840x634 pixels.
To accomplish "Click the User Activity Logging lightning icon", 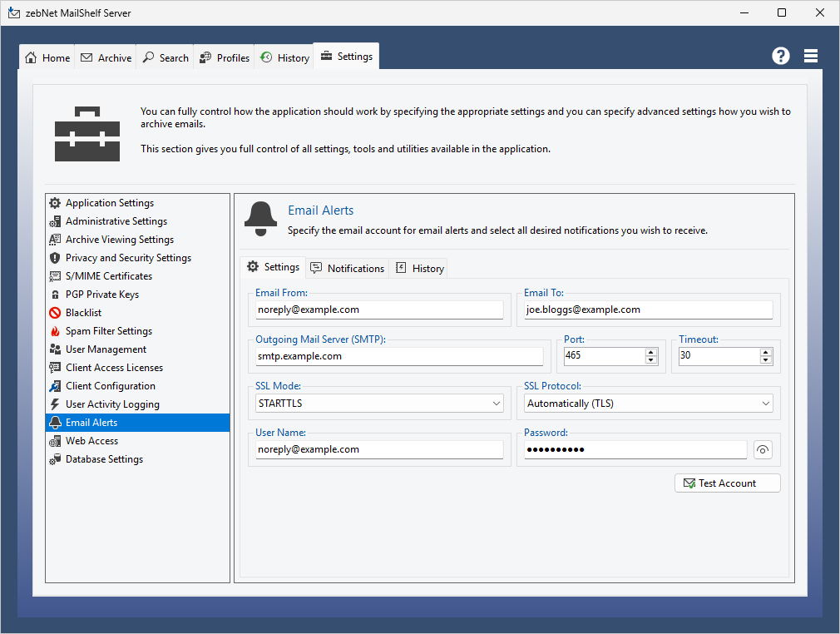I will (55, 404).
